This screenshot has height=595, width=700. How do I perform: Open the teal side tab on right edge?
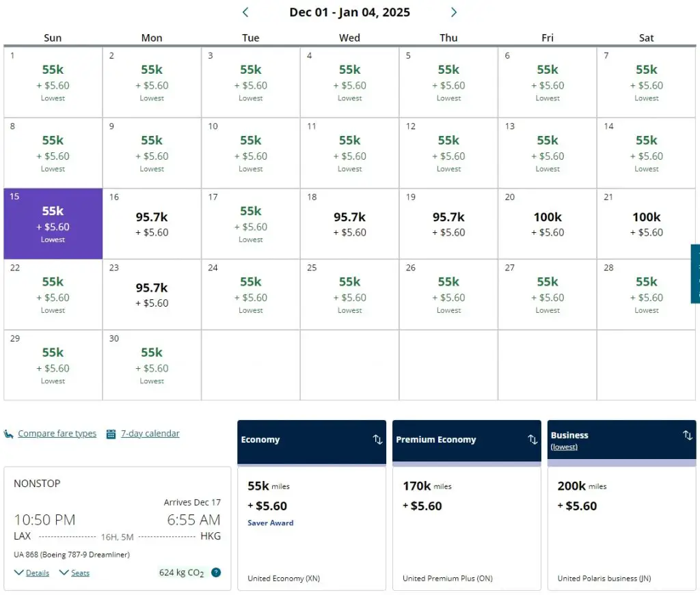pyautogui.click(x=696, y=273)
